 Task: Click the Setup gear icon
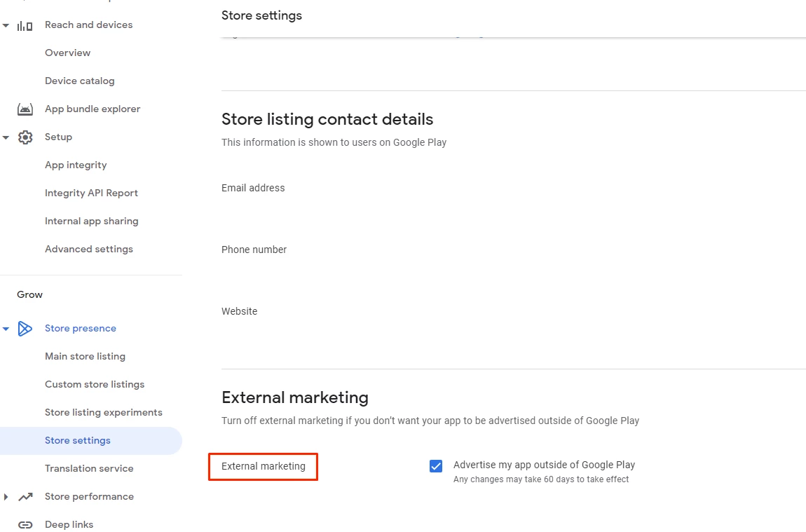point(25,137)
